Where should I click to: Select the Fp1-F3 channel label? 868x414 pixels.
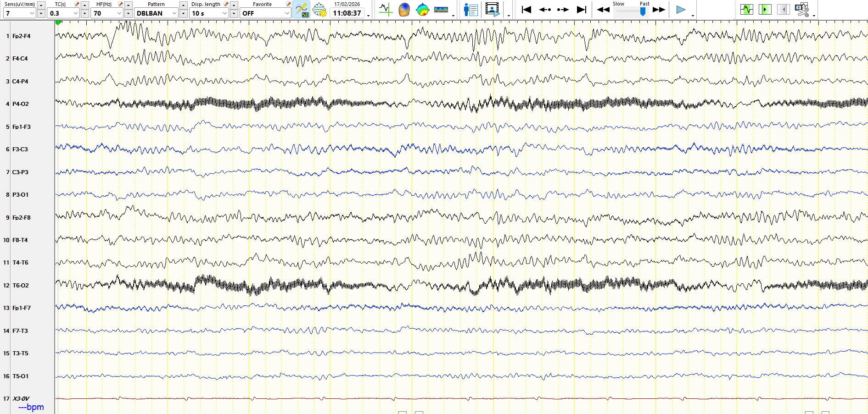click(x=21, y=127)
